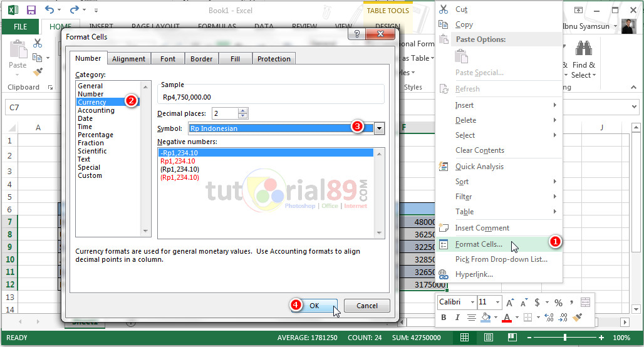Open the Symbol currency dropdown
This screenshot has width=644, height=347.
379,128
